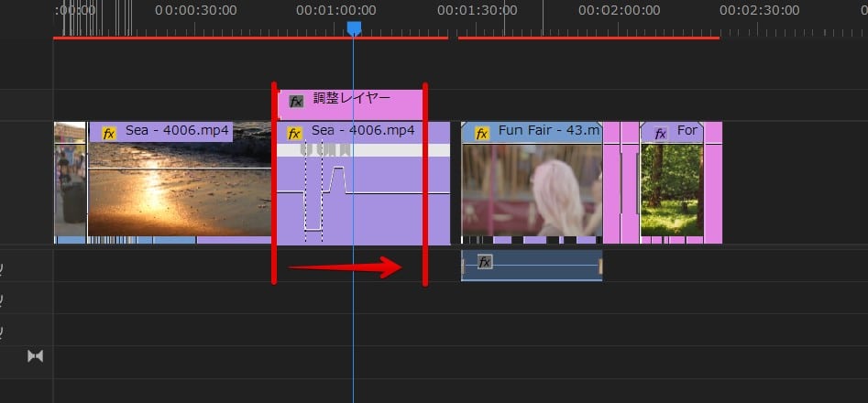Click the bowtie icon in the track header
Image resolution: width=868 pixels, height=403 pixels.
pyautogui.click(x=36, y=355)
